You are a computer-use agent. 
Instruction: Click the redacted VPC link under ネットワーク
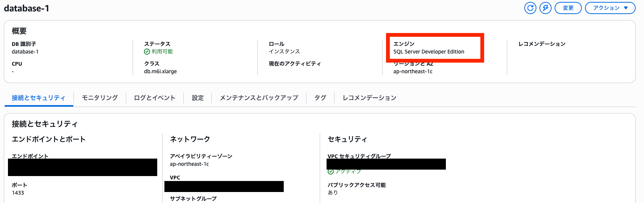tap(224, 186)
